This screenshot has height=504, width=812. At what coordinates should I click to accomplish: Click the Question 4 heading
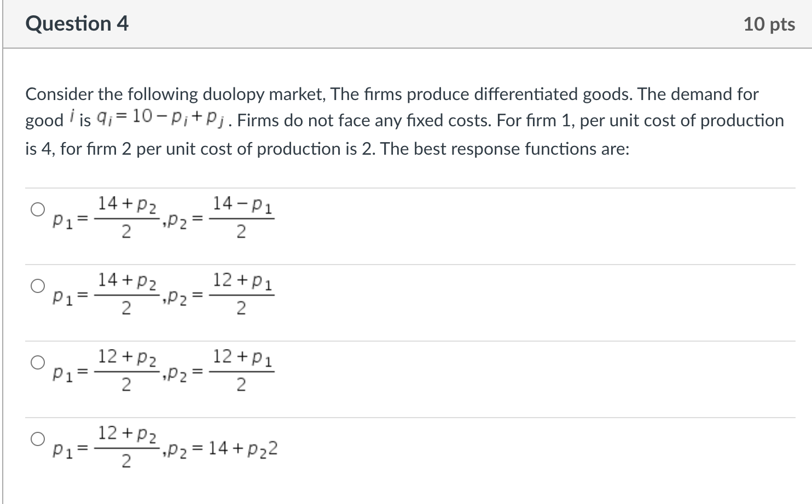77,23
